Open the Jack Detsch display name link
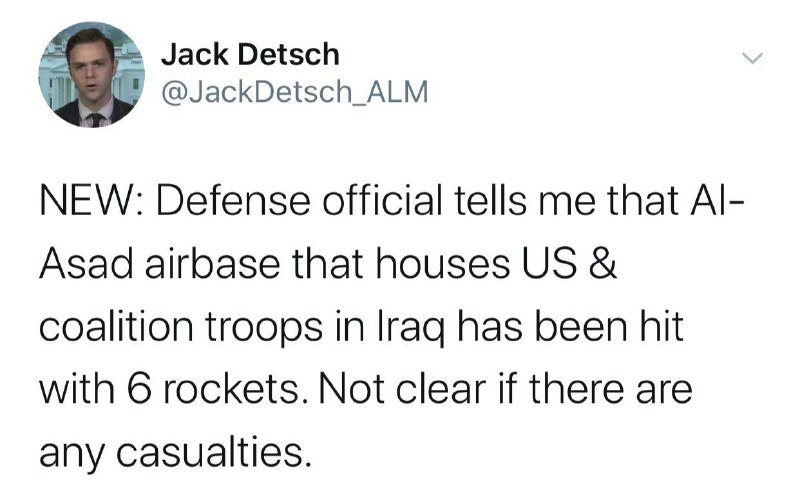Image resolution: width=800 pixels, height=497 pixels. (250, 54)
